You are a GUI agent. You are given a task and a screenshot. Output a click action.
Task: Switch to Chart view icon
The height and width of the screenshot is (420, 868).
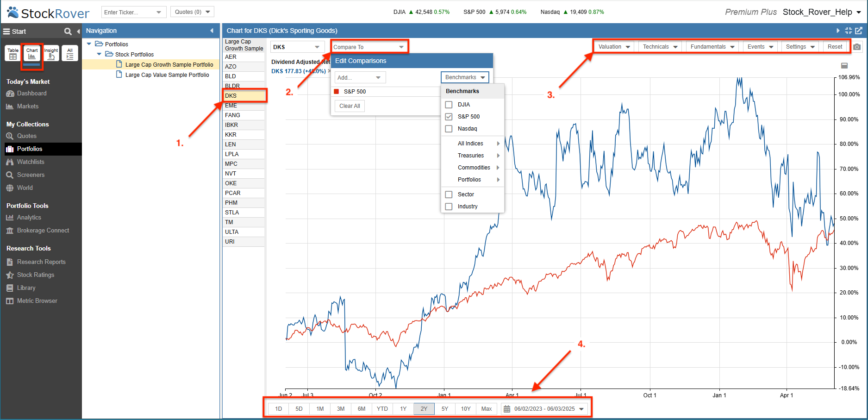(32, 53)
